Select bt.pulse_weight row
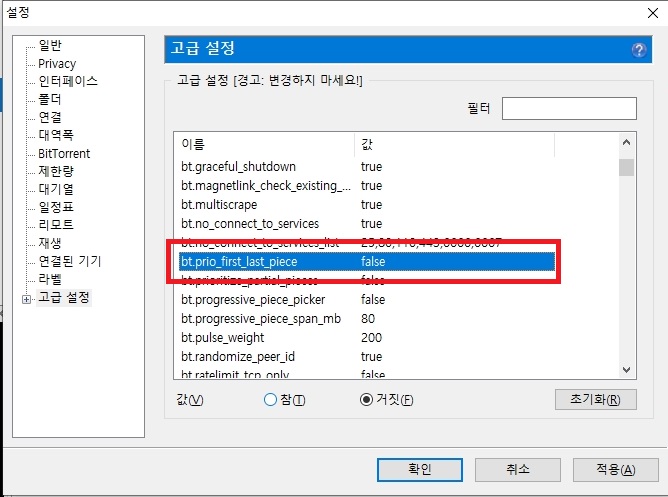The image size is (668, 497). (x=366, y=337)
